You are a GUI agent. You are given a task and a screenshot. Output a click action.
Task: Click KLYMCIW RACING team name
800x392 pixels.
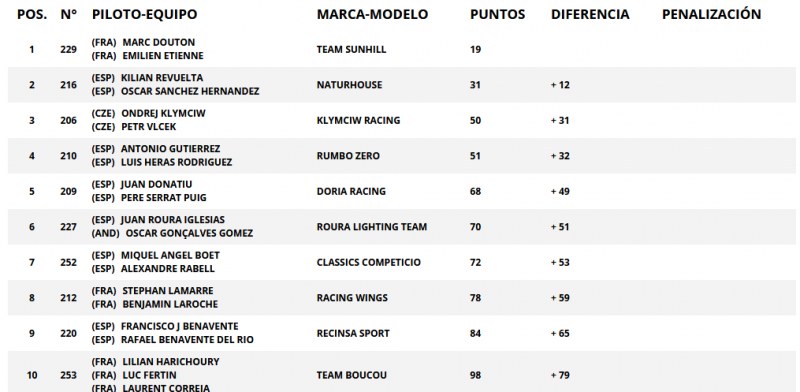click(x=358, y=120)
